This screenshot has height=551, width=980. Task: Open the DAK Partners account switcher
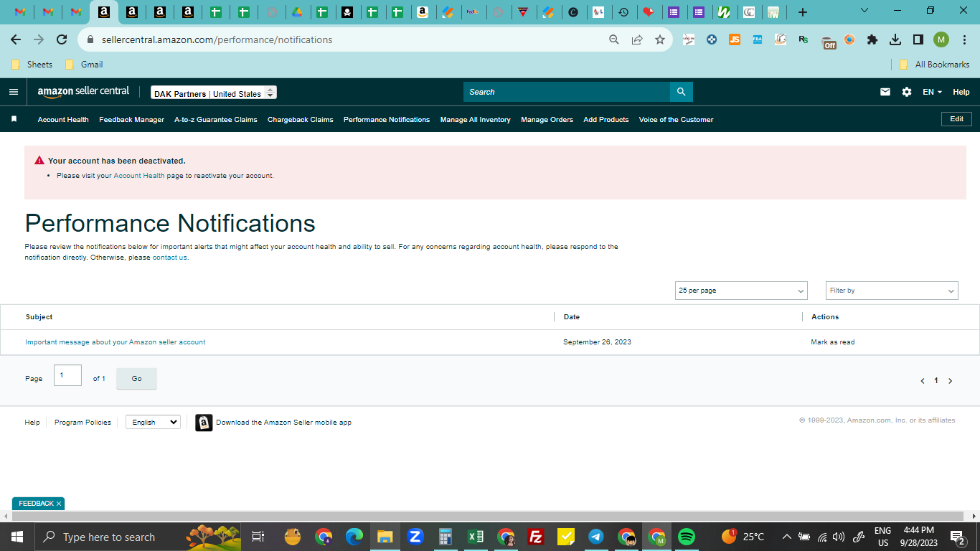pyautogui.click(x=214, y=93)
